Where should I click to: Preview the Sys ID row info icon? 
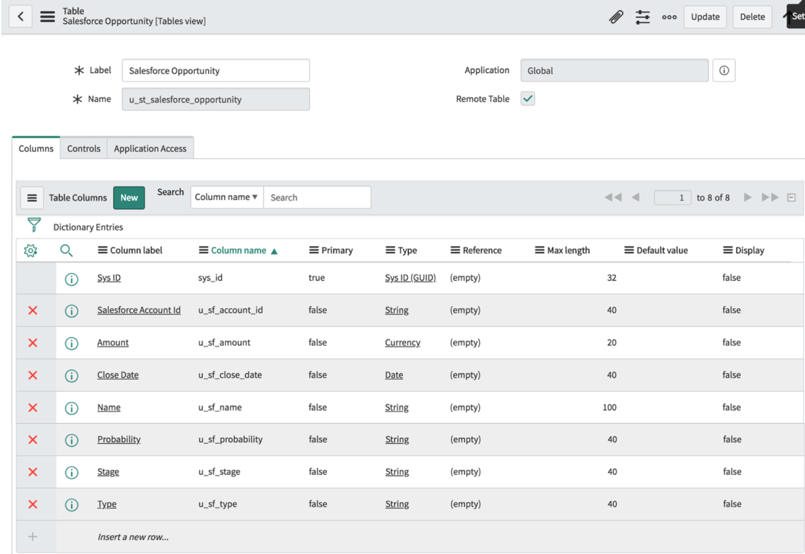tap(71, 279)
